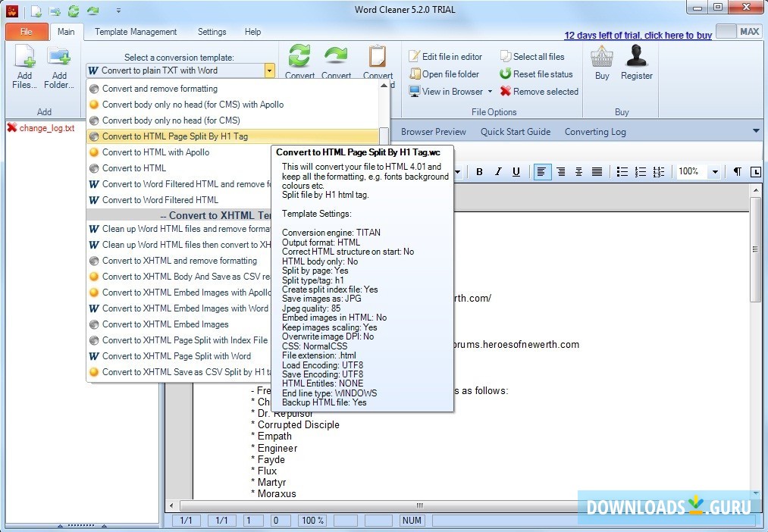Open the File menu
768x532 pixels.
(27, 31)
